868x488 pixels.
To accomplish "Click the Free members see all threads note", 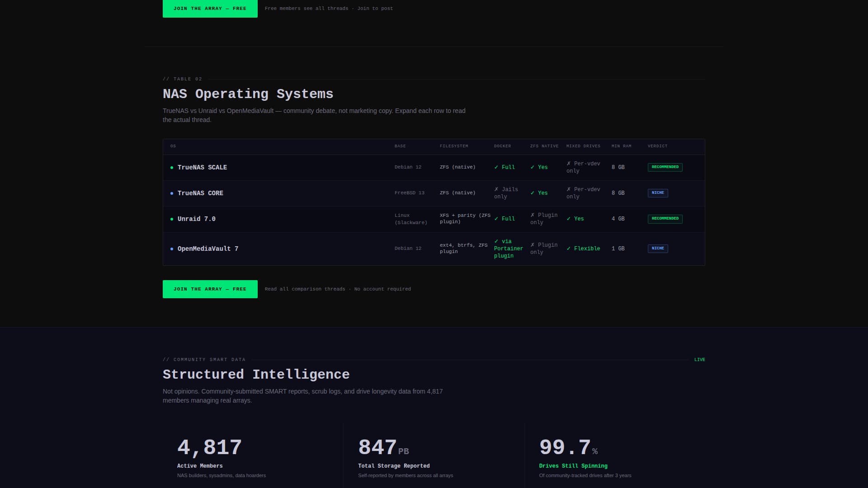I will (x=329, y=9).
